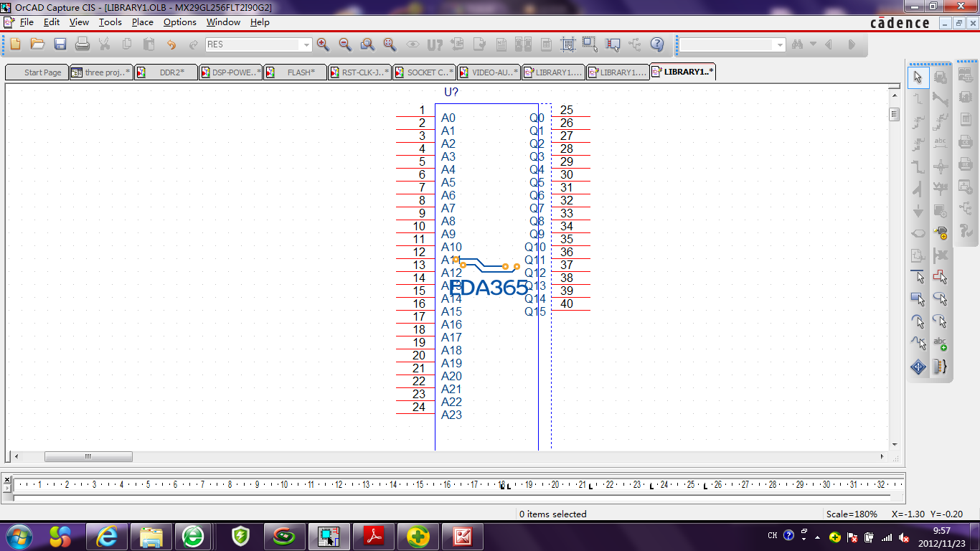Open the Windows Start menu
The width and height of the screenshot is (980, 551).
point(19,536)
